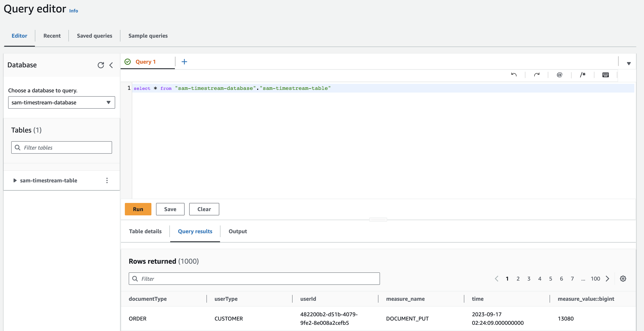Expand the sam-timestream-table tree node
Viewport: 644px width, 331px height.
click(x=15, y=180)
